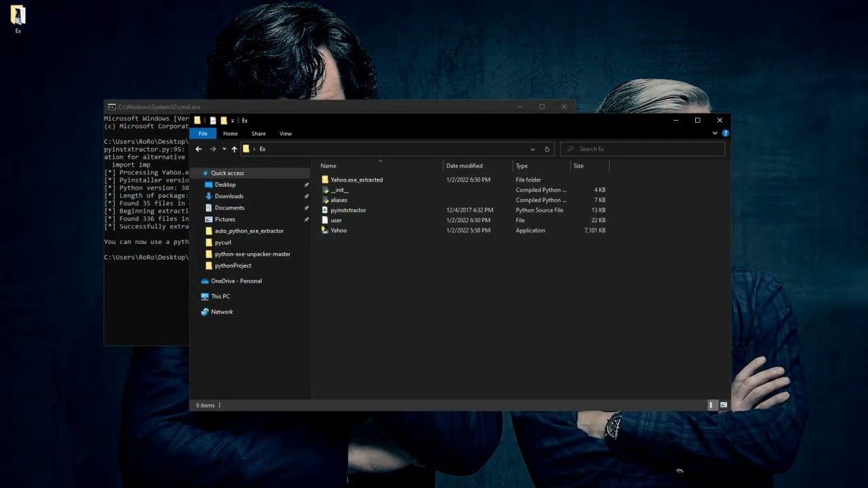The height and width of the screenshot is (488, 868).
Task: Open Customize Quick Access Toolbar dropdown
Action: (233, 121)
